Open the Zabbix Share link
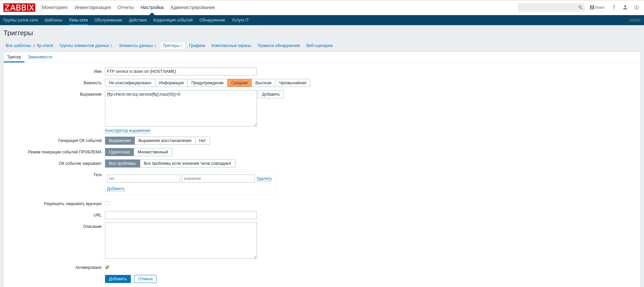The height and width of the screenshot is (287, 644). pos(597,7)
